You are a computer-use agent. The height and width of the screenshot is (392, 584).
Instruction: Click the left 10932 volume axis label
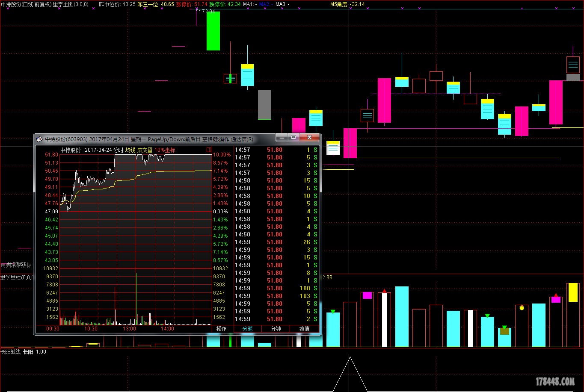coord(51,268)
